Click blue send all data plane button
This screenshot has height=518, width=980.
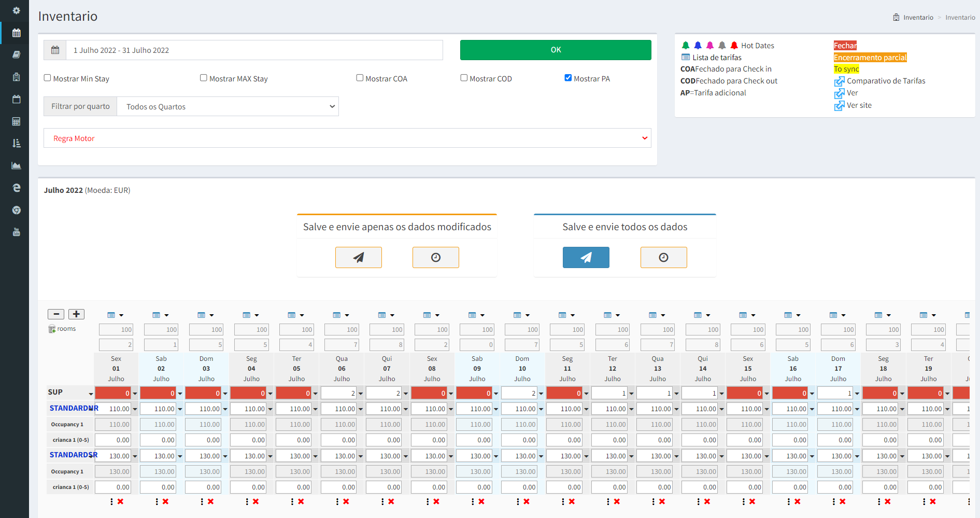[586, 257]
